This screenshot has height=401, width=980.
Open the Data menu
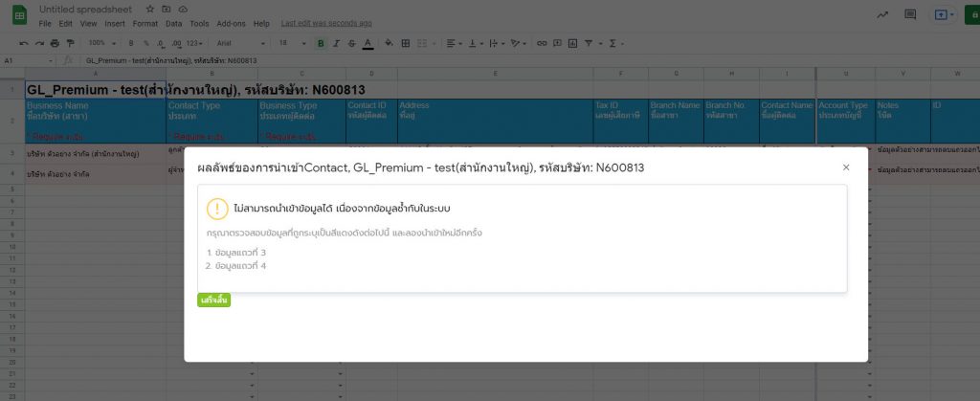coord(174,24)
